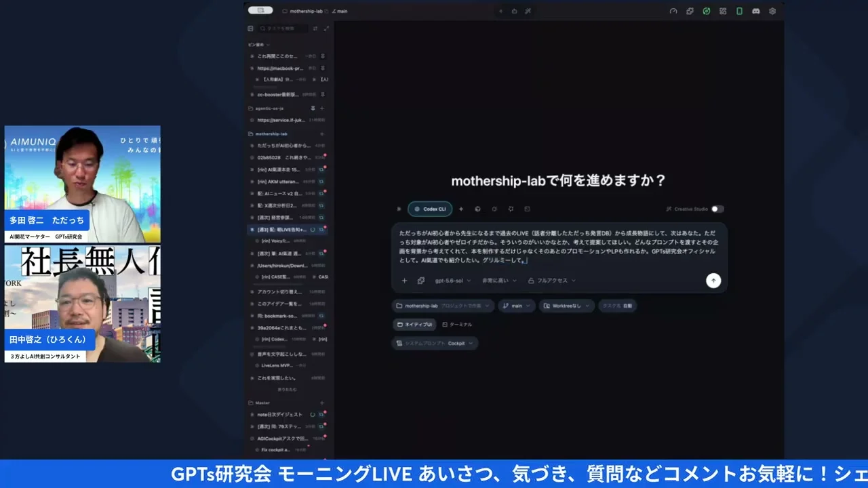Viewport: 868px width, 488px height.
Task: Open mothership-lab project dropdown below prompt
Action: click(x=443, y=306)
